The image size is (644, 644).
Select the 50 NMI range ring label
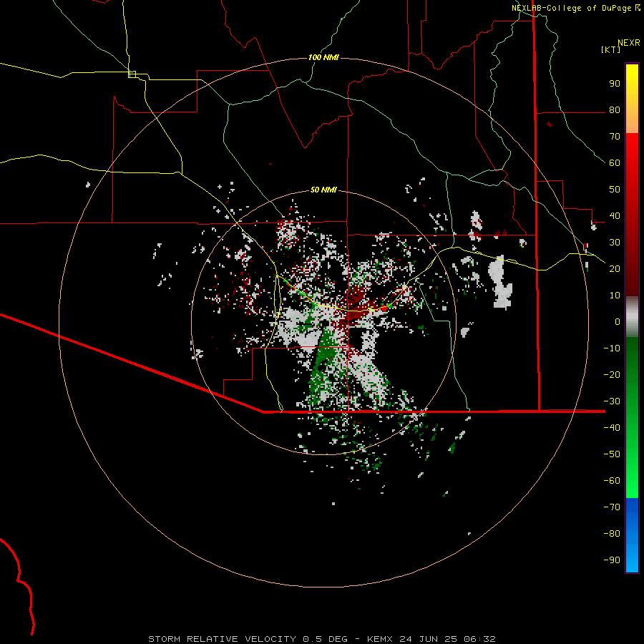(323, 190)
